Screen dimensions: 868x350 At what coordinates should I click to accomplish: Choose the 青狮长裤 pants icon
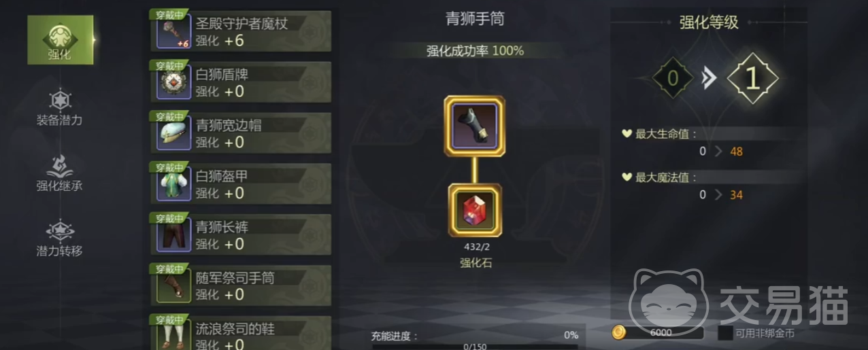tap(173, 236)
